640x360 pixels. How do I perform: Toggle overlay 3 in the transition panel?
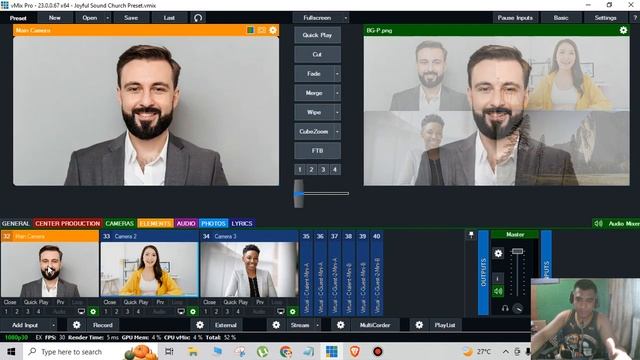[323, 169]
